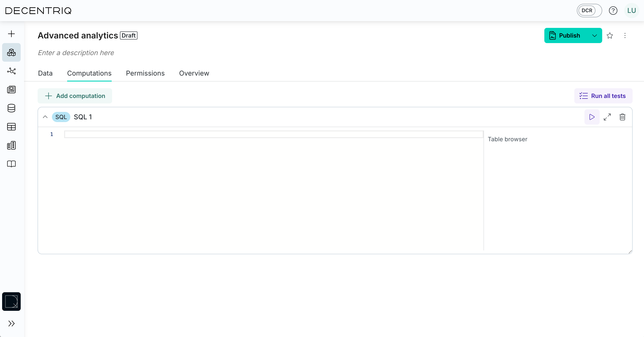Select the network connections sidebar icon
This screenshot has width=644, height=337.
[x=11, y=71]
